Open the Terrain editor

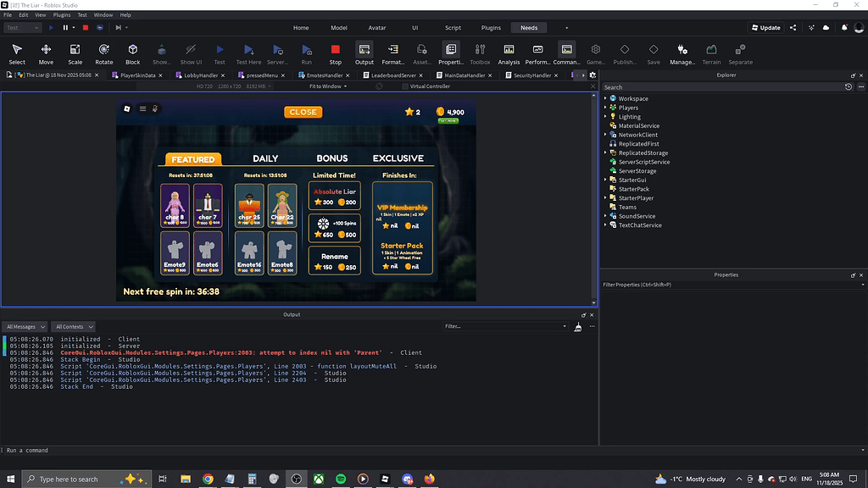point(711,53)
